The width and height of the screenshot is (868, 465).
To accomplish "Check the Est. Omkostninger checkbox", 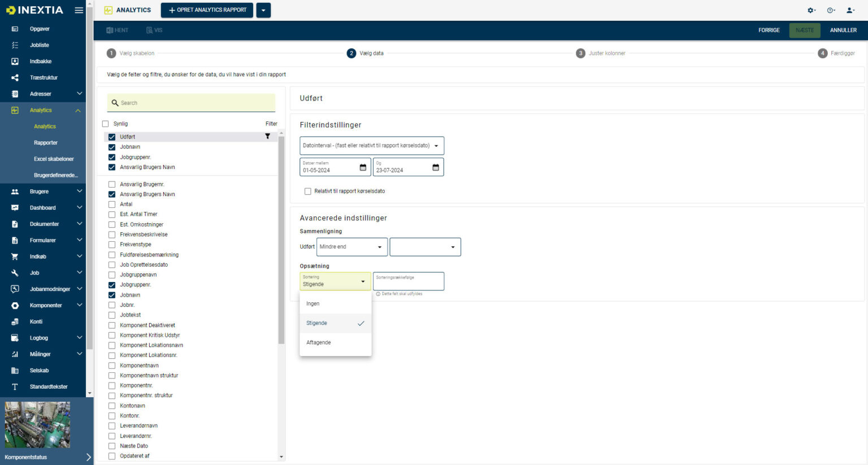I will tap(112, 224).
